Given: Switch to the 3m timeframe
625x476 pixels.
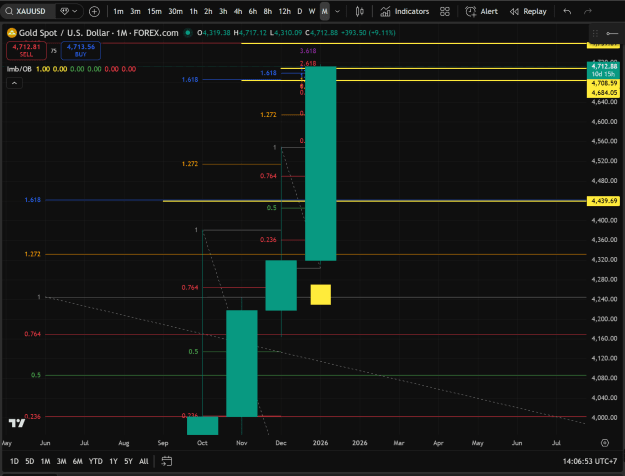Looking at the screenshot, I should coord(135,12).
